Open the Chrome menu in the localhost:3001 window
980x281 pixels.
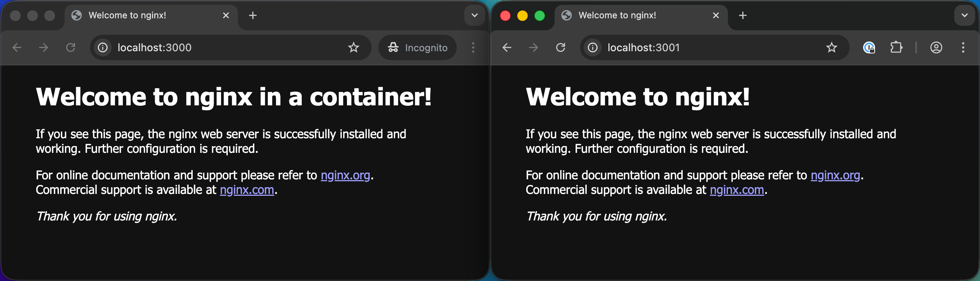click(963, 47)
